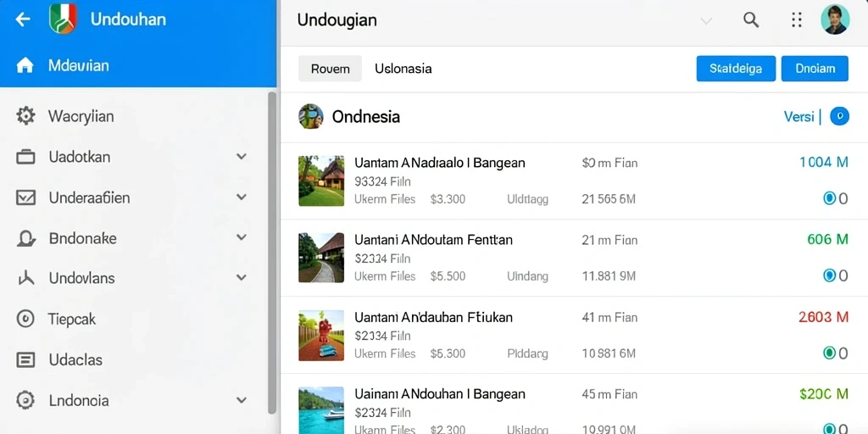Image resolution: width=868 pixels, height=434 pixels.
Task: Click the red 2603 M value
Action: [824, 317]
